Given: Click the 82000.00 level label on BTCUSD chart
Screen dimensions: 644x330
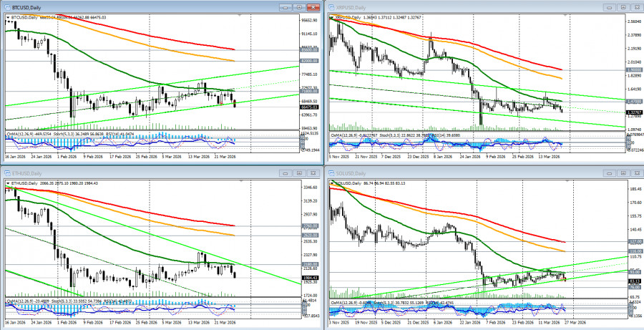Looking at the screenshot, I should pos(308,61).
